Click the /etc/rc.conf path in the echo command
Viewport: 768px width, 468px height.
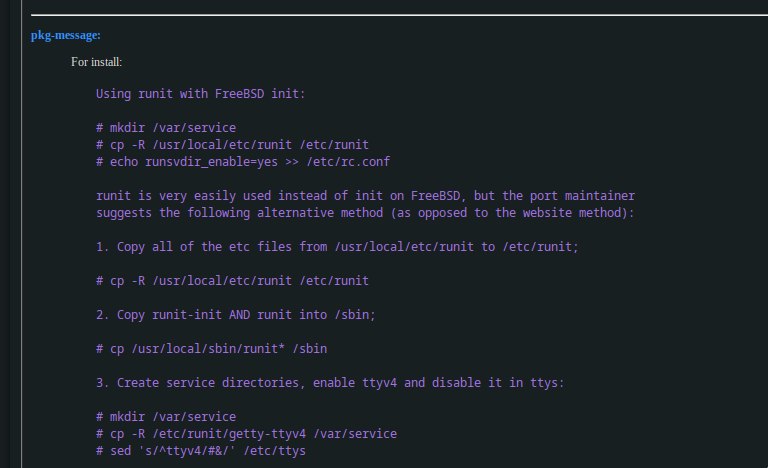pyautogui.click(x=348, y=162)
